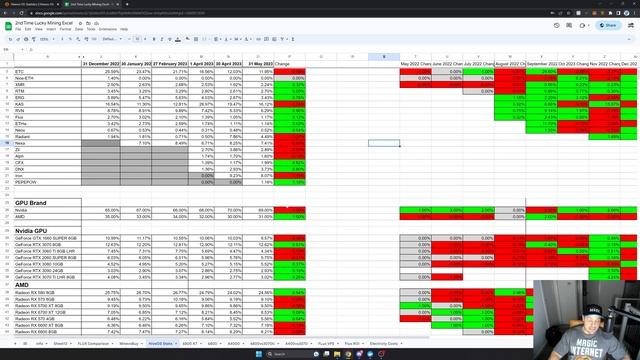The image size is (640, 360).
Task: Select the GeForce RTX 3070 8GB cell
Action: pos(48,244)
